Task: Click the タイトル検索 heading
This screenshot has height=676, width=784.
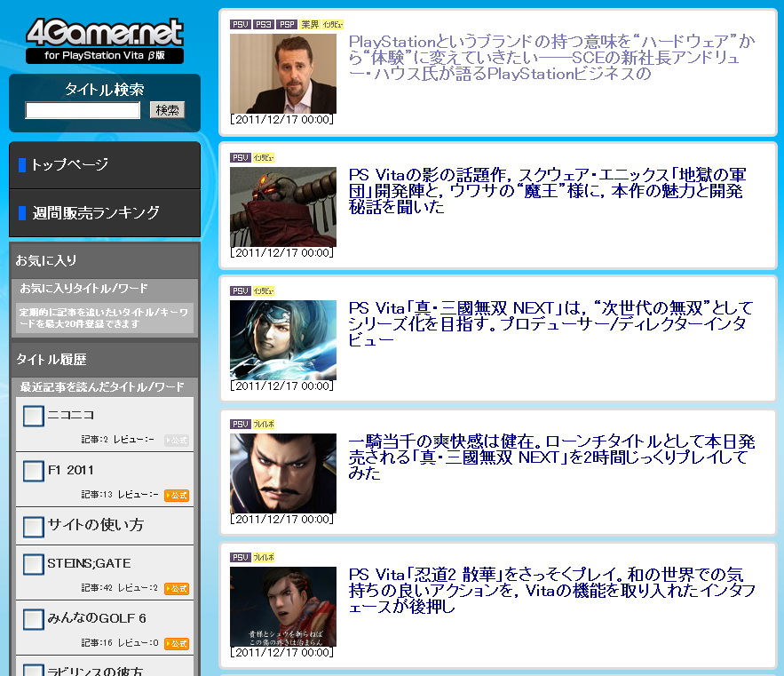Action: click(105, 90)
